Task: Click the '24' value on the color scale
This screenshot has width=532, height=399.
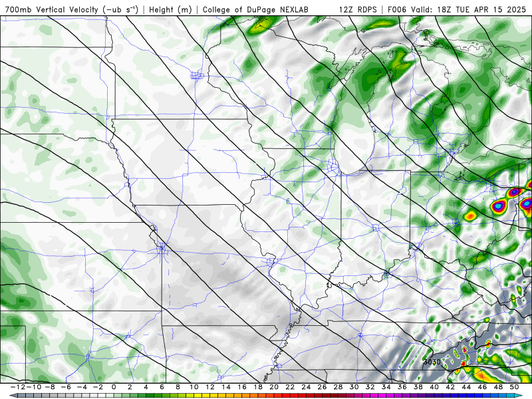Action: 306,387
